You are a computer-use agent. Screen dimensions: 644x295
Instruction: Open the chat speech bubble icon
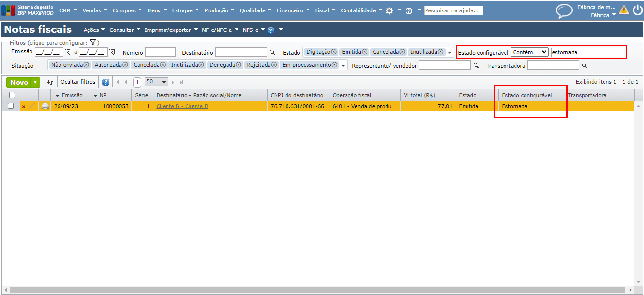tap(564, 10)
